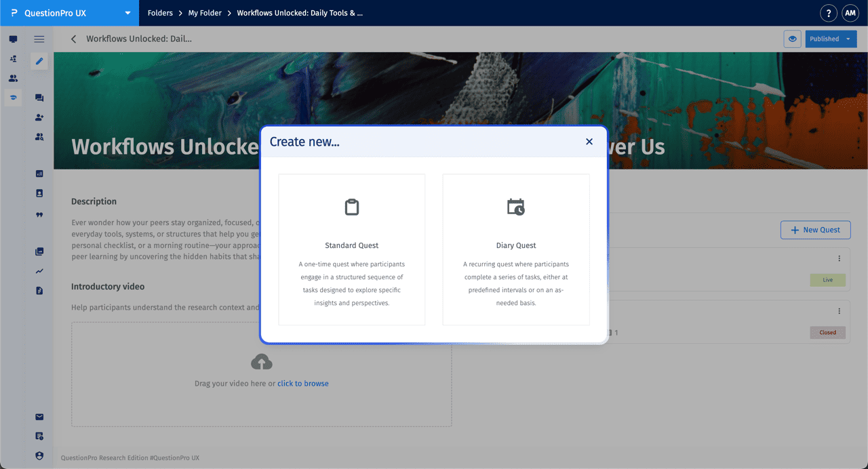Open the Folders breadcrumb item

(160, 12)
